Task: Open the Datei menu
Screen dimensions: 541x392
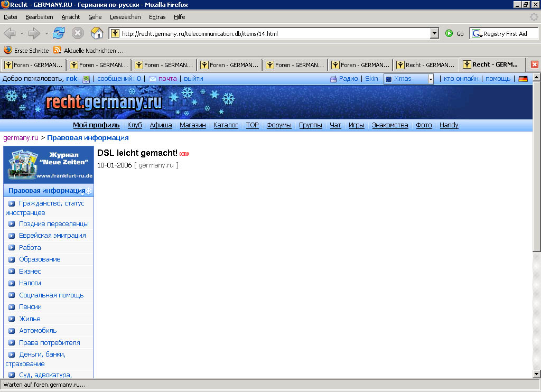Action: 11,17
